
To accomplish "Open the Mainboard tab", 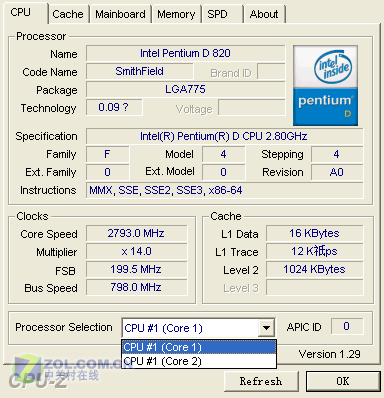I will [x=120, y=14].
